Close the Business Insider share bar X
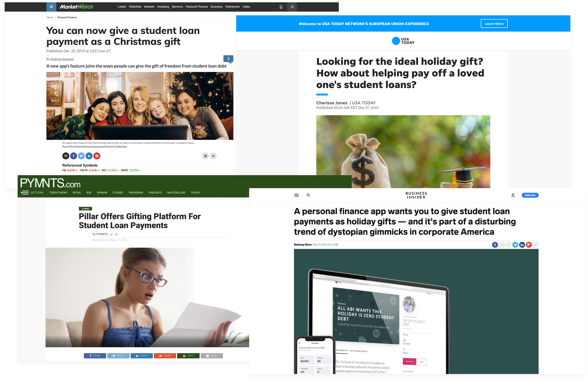588x381 pixels. 535,245
